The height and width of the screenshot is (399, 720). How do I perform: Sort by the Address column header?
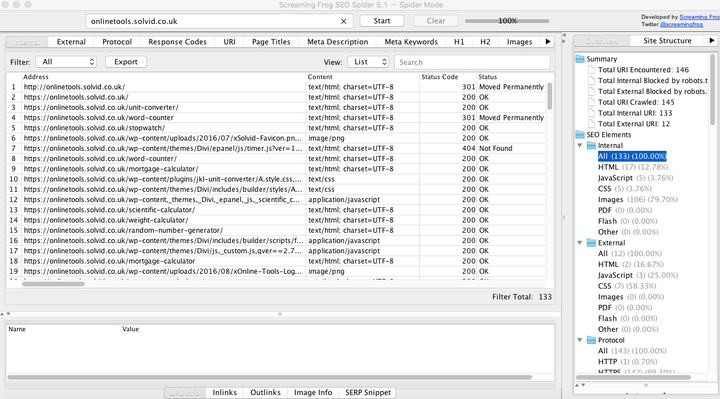pos(164,77)
